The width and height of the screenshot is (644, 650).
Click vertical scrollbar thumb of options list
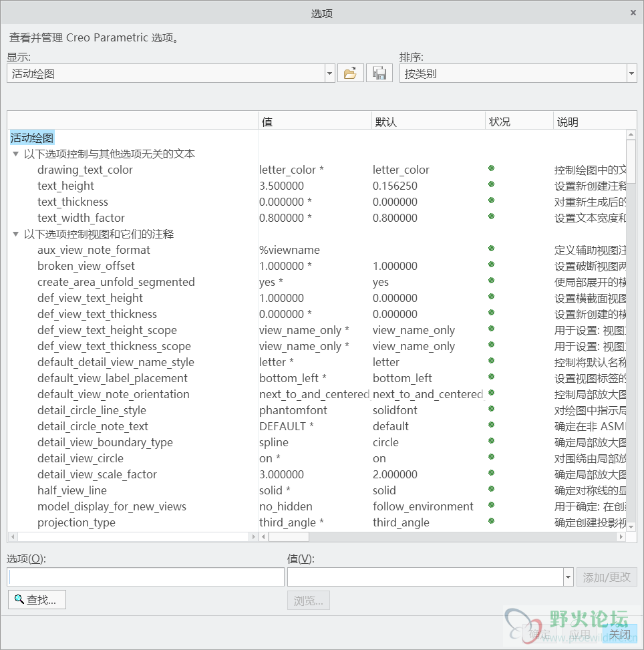tap(631, 162)
